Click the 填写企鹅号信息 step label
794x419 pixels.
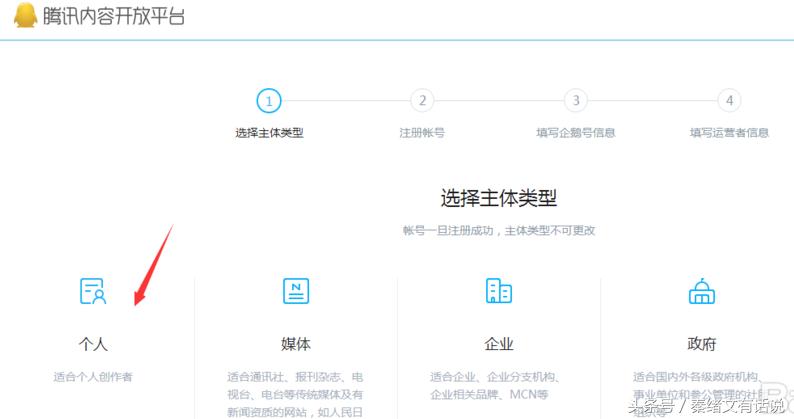[576, 133]
